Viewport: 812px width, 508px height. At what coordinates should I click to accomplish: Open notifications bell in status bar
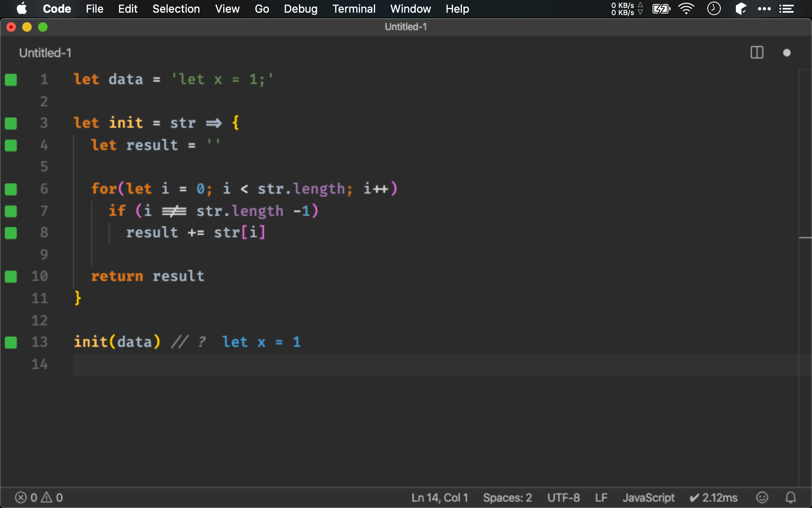click(791, 497)
